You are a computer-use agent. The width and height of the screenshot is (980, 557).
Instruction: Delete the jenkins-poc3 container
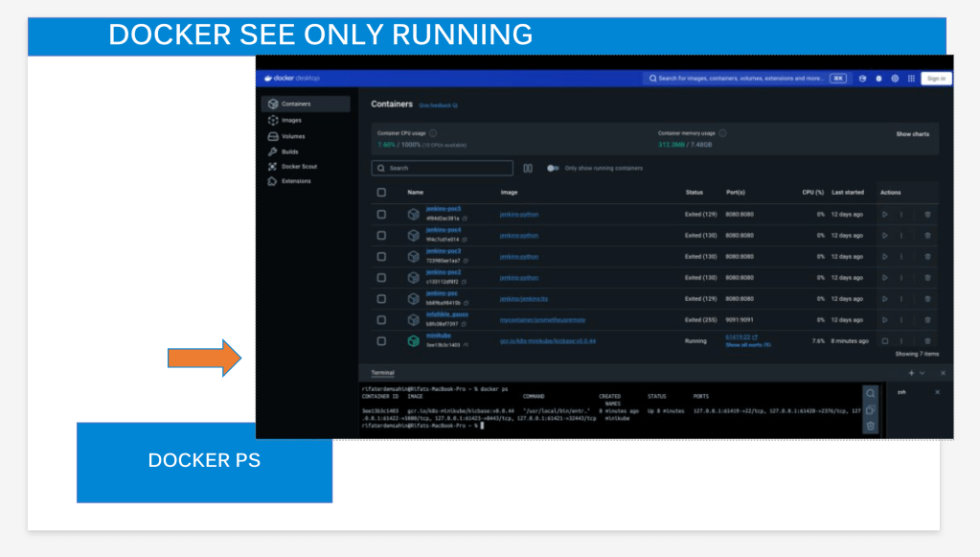(927, 257)
